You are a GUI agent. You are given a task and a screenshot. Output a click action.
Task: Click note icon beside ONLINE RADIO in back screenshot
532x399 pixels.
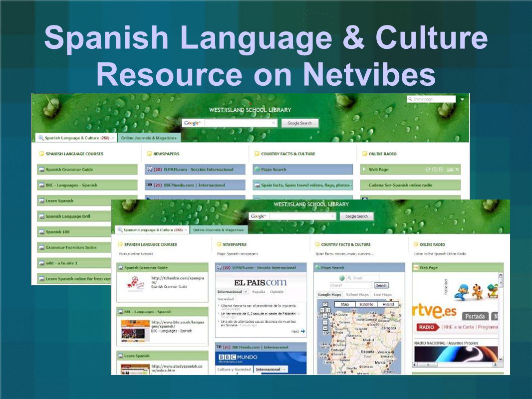click(x=364, y=154)
